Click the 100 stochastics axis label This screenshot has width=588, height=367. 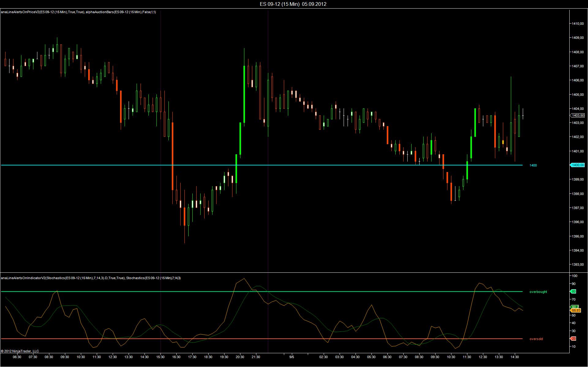[x=575, y=276]
